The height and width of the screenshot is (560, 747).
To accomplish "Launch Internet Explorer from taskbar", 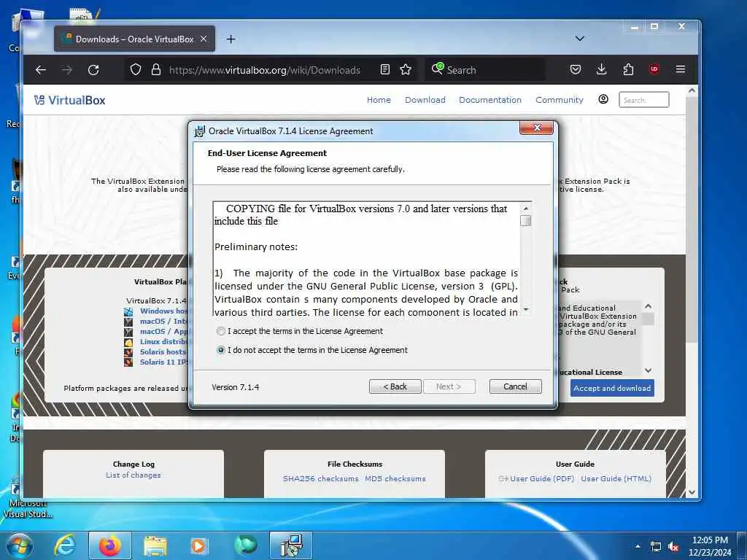I will 65,545.
